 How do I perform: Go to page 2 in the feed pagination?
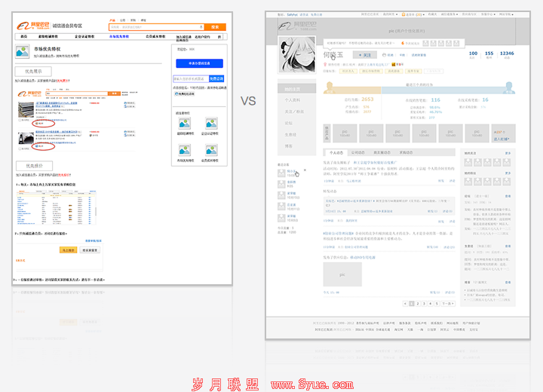[418, 304]
